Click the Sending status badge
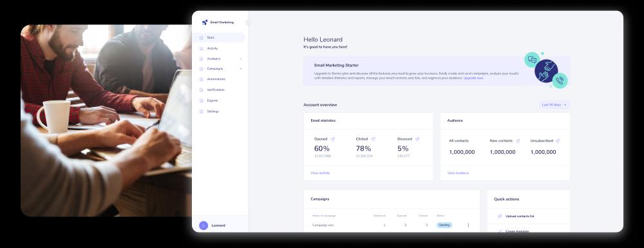This screenshot has width=644, height=248. pos(444,225)
